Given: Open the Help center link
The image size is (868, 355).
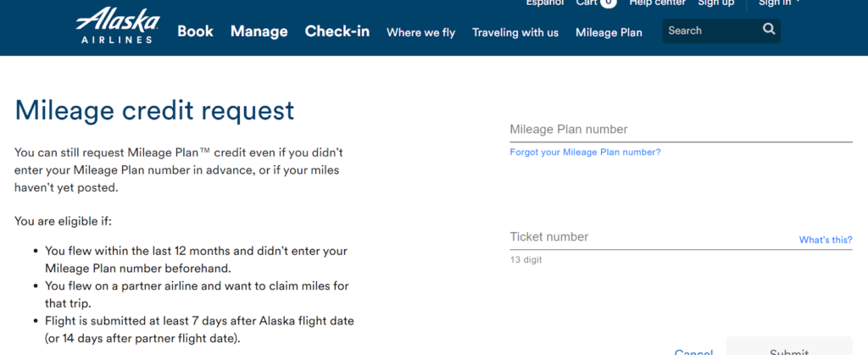Looking at the screenshot, I should coord(657,3).
